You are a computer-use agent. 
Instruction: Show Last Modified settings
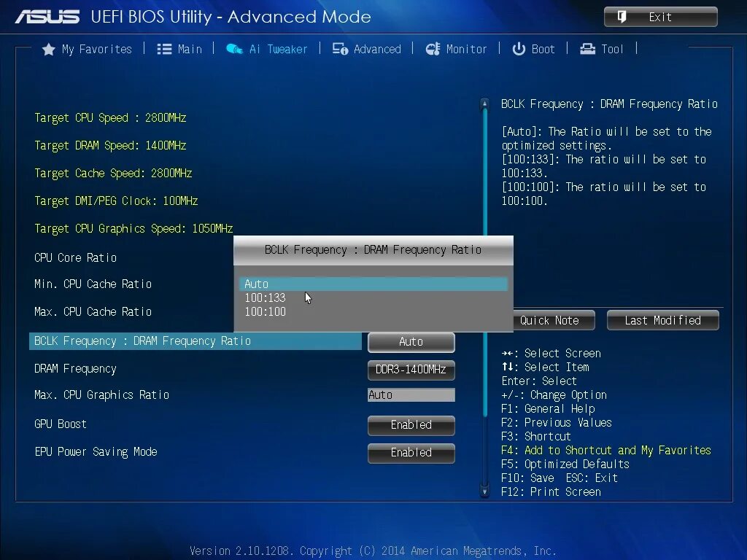662,321
